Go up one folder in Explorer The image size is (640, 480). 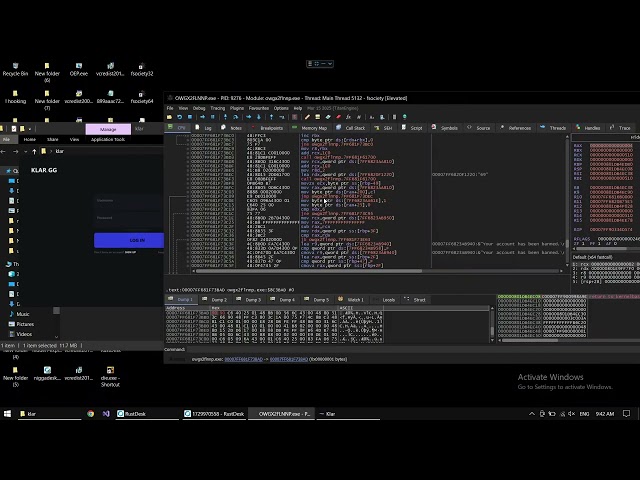(x=34, y=151)
